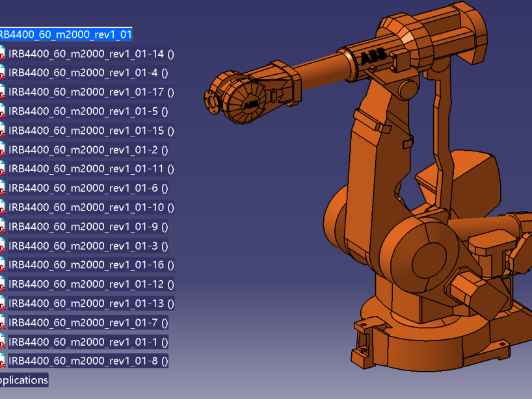This screenshot has width=532, height=399.
Task: Select IRB4400_60_m2000_rev1_01-4 in the tree
Action: point(88,73)
